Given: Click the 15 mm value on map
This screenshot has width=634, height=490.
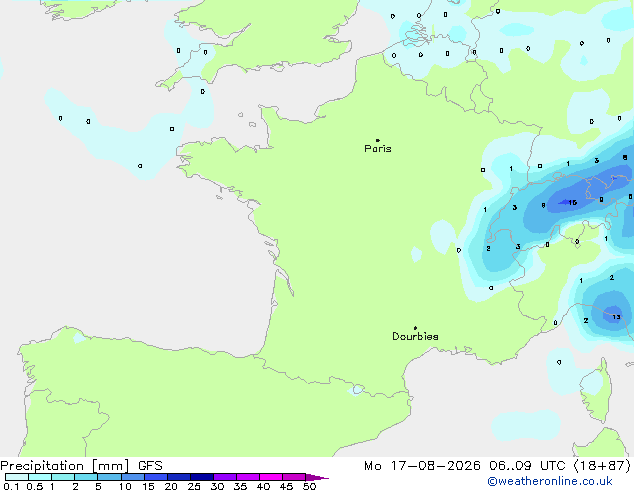Looking at the screenshot, I should pyautogui.click(x=573, y=203).
